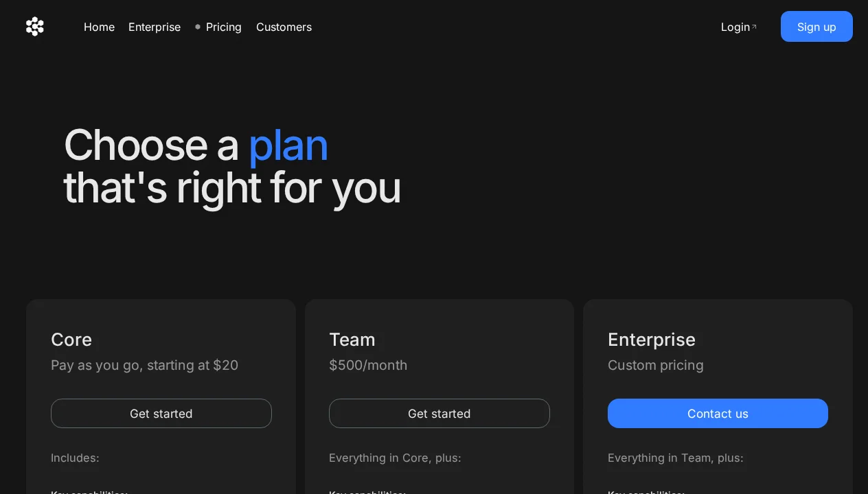This screenshot has height=494, width=868.
Task: Click the Enterprise card title
Action: coord(652,340)
